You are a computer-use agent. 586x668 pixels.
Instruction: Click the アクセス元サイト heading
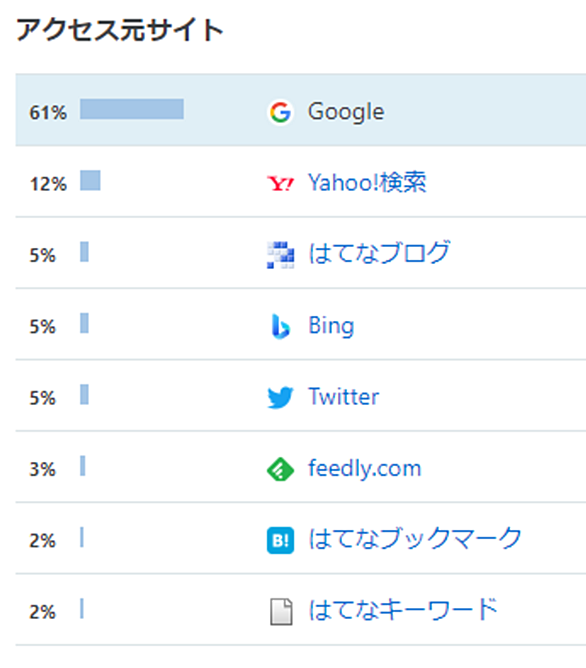pyautogui.click(x=120, y=30)
